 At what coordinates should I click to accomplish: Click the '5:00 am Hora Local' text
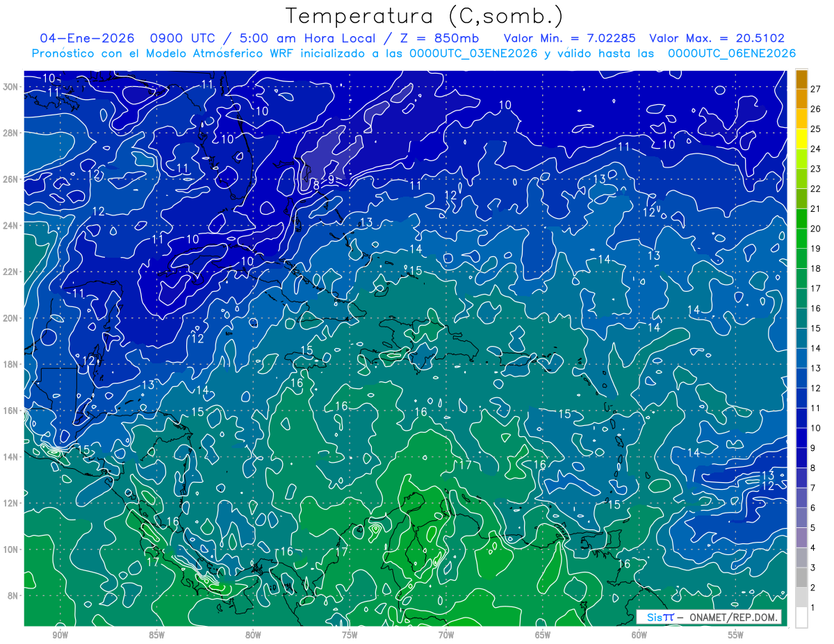308,38
